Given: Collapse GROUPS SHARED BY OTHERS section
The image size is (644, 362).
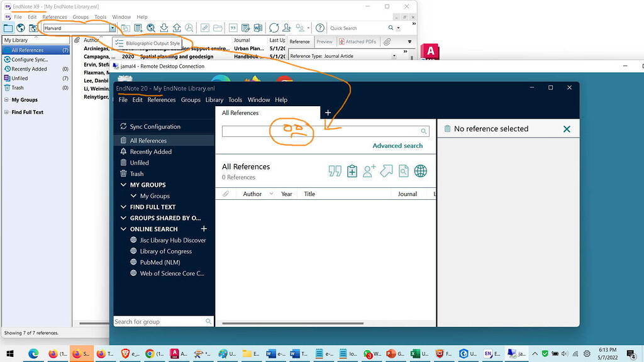Looking at the screenshot, I should point(123,218).
